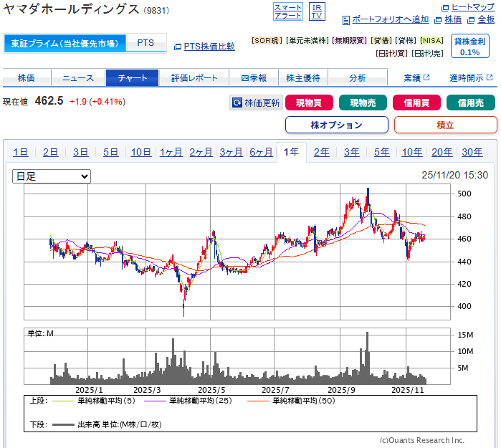Select the 10年 chart period
This screenshot has height=448, width=501.
(412, 152)
